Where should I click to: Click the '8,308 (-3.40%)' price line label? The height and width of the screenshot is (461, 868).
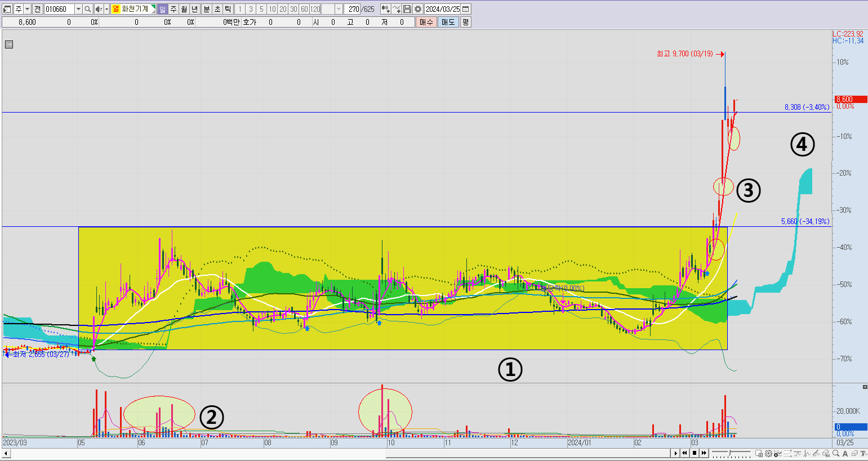(807, 107)
